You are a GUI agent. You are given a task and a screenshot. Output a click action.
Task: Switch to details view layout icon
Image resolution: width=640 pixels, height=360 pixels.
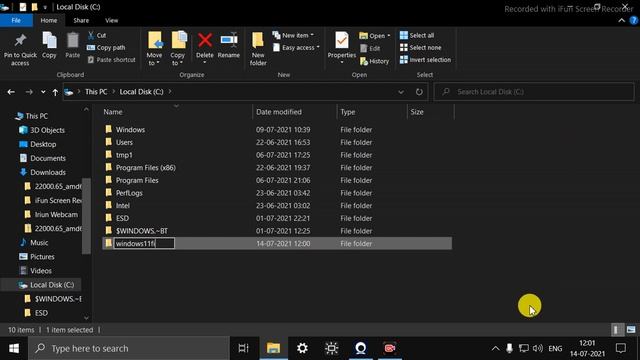[x=616, y=330]
